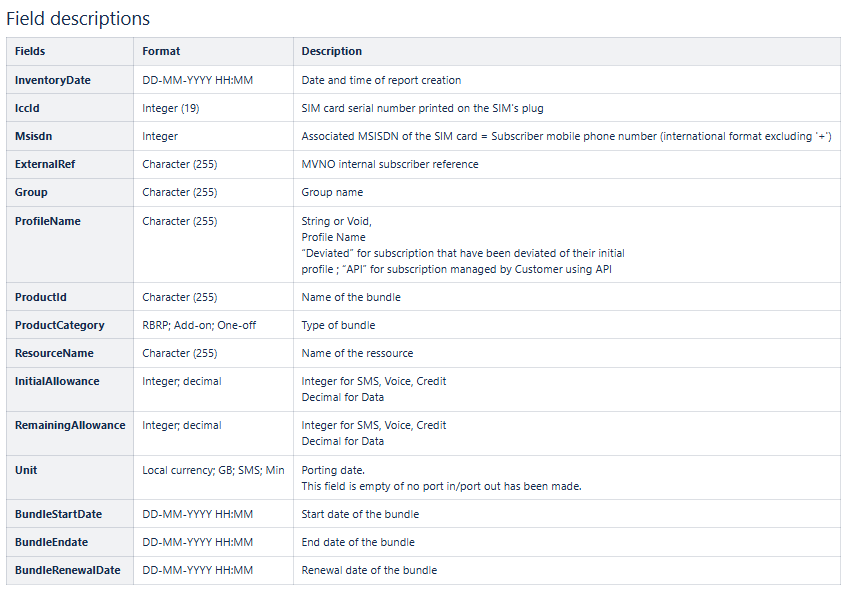The height and width of the screenshot is (589, 847).
Task: Select the ProfileName field cell
Action: pyautogui.click(x=70, y=245)
